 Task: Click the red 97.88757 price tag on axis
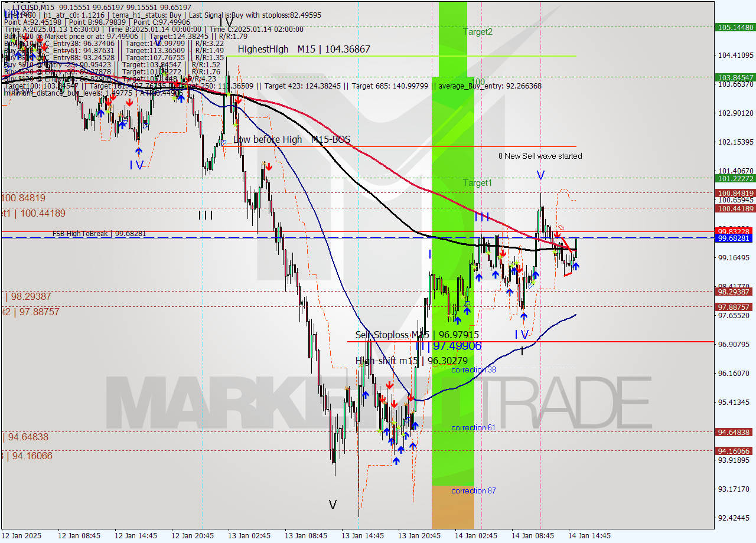[x=735, y=307]
